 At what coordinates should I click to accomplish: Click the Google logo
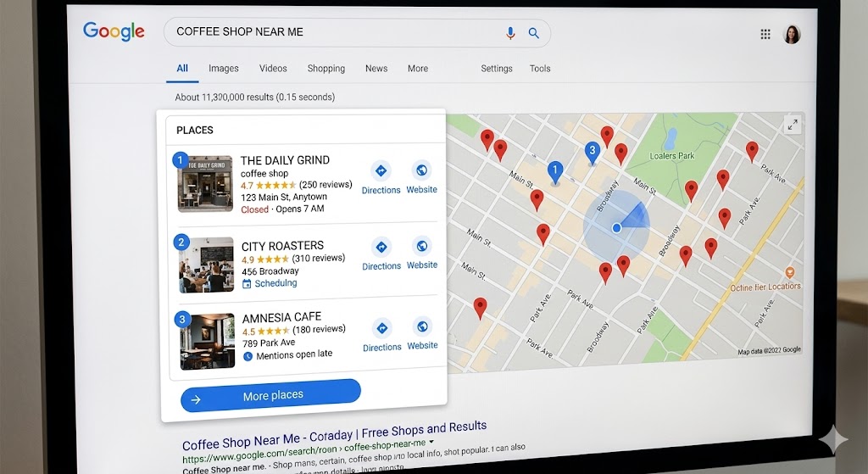(x=114, y=31)
